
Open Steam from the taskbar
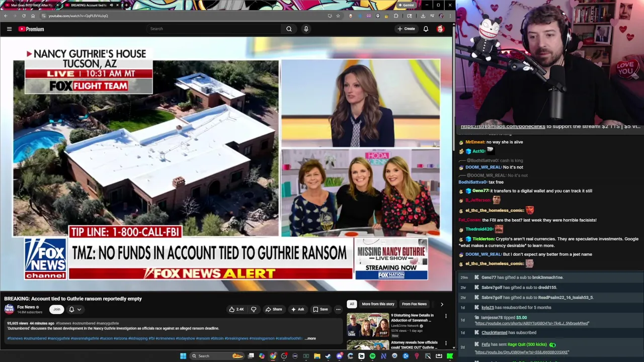(328, 356)
